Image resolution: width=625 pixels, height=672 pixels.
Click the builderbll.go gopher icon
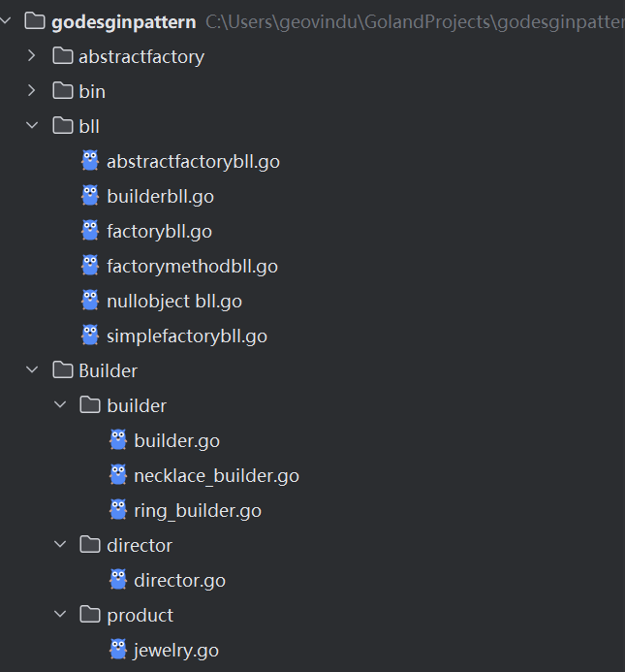tap(90, 196)
